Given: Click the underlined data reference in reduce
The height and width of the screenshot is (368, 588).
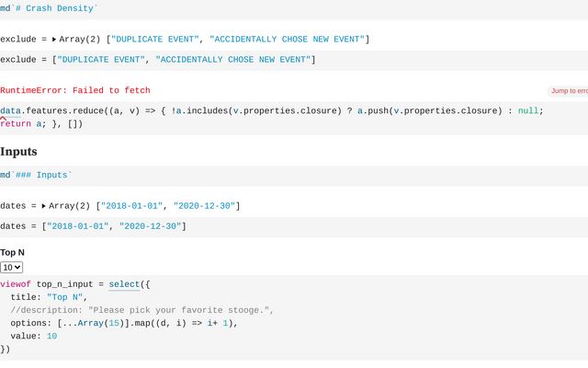Looking at the screenshot, I should 10,111.
